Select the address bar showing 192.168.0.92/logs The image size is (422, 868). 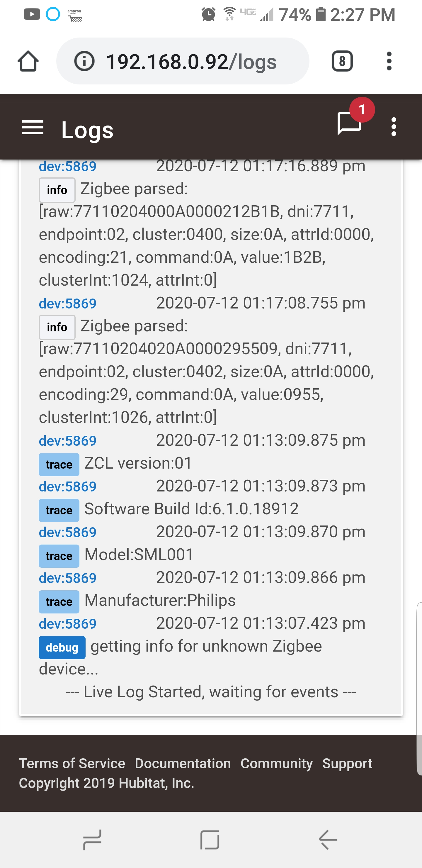[x=183, y=61]
